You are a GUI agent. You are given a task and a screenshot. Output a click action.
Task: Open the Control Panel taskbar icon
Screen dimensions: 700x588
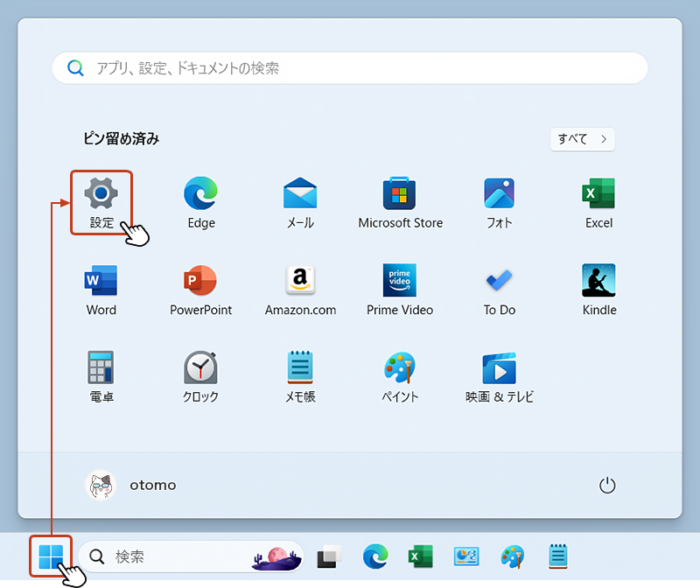[x=466, y=556]
